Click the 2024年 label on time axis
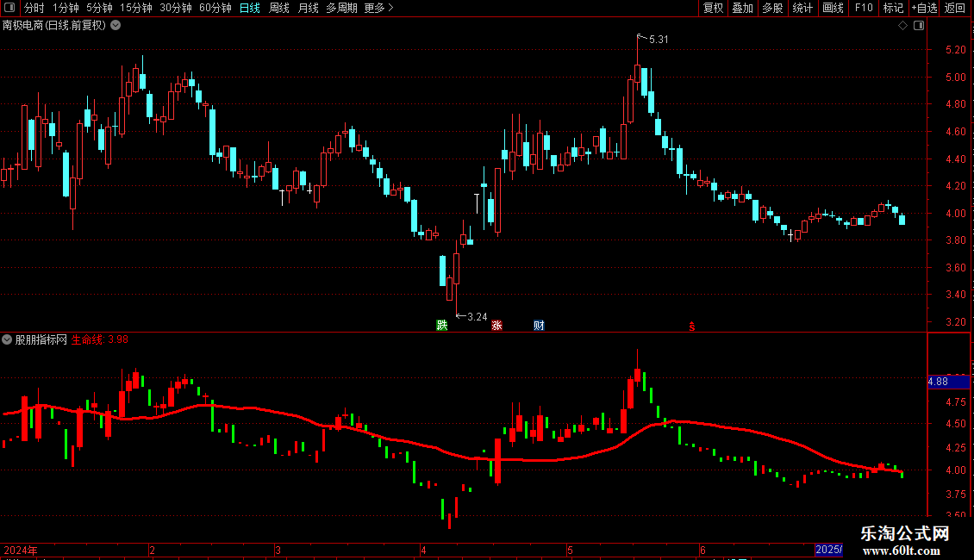The image size is (974, 560). pos(21,550)
